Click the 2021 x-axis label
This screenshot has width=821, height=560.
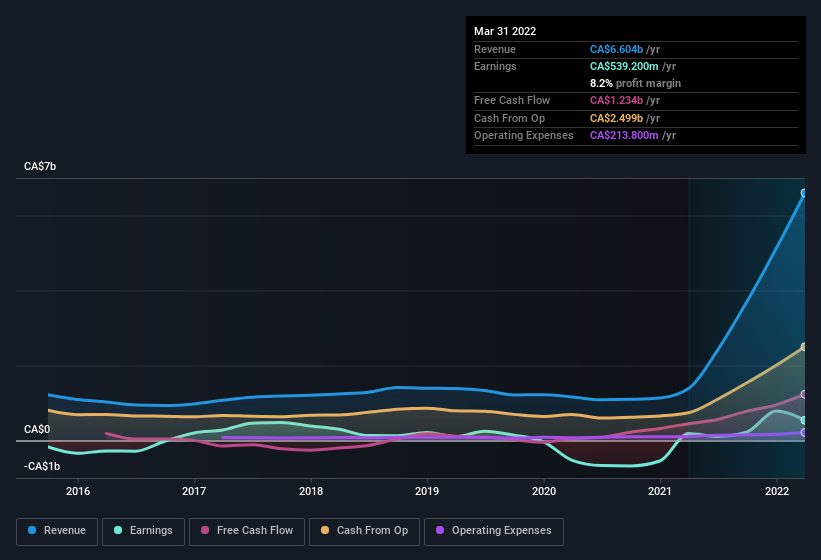[660, 491]
